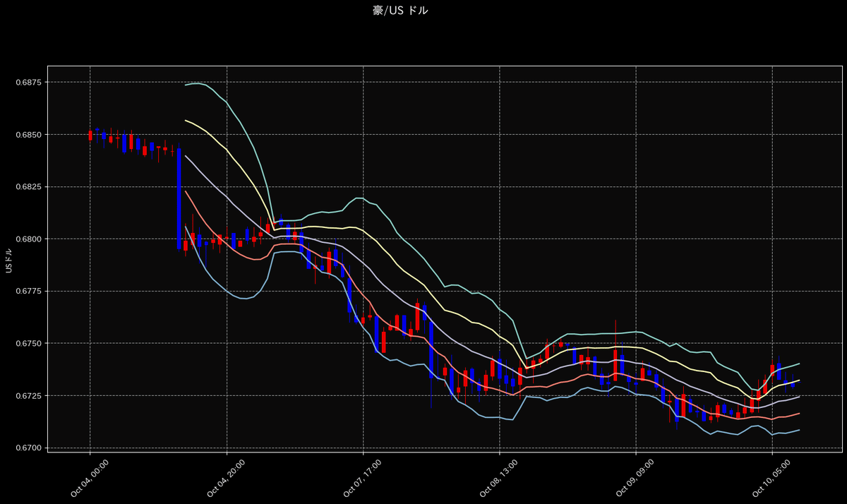
Task: Click the 0.6800 y-axis label
Action: (x=30, y=239)
